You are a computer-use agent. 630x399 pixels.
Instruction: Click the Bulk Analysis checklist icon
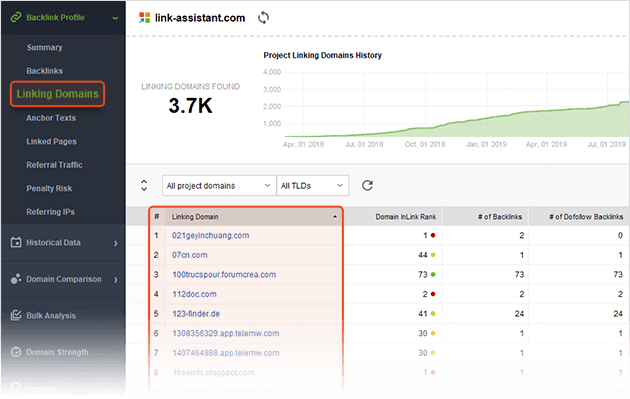point(16,315)
